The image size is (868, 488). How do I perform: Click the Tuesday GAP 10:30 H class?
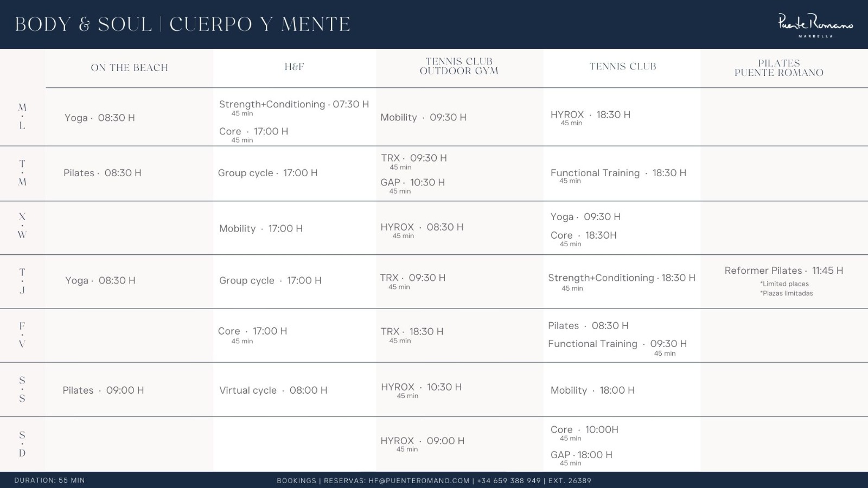412,182
